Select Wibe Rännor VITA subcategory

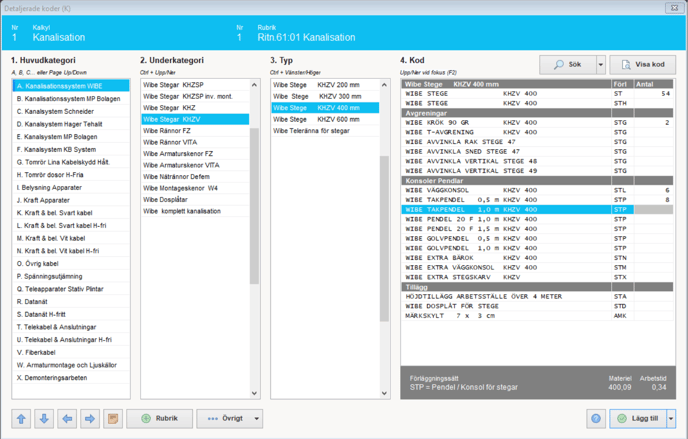point(195,142)
